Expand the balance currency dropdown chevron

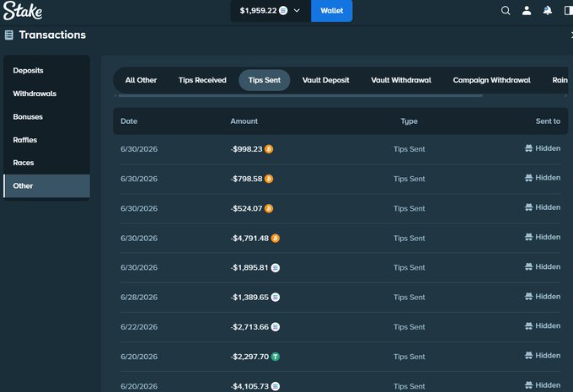pos(297,11)
